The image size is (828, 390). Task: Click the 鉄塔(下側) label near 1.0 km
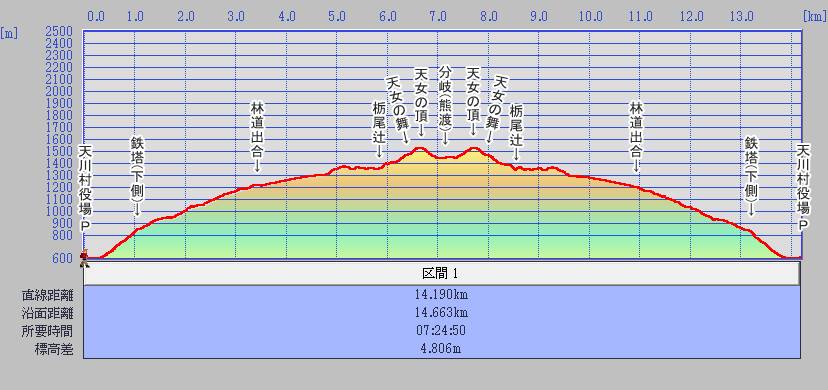coord(137,170)
